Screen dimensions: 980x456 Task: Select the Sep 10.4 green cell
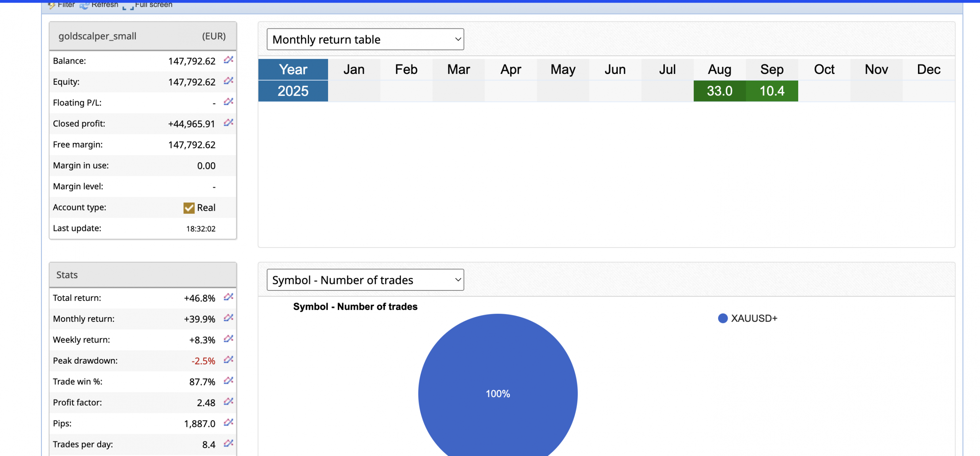pyautogui.click(x=772, y=91)
